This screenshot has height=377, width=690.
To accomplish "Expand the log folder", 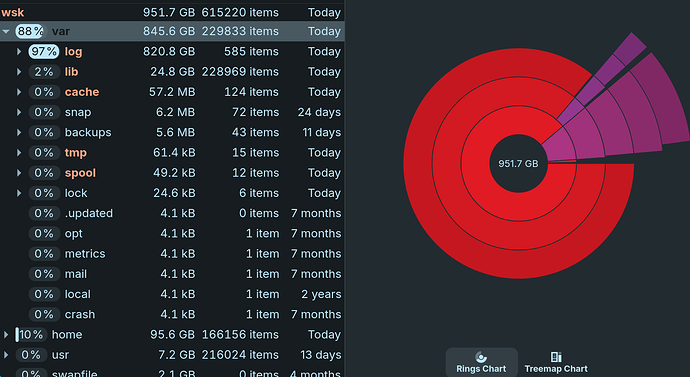I will pyautogui.click(x=19, y=51).
